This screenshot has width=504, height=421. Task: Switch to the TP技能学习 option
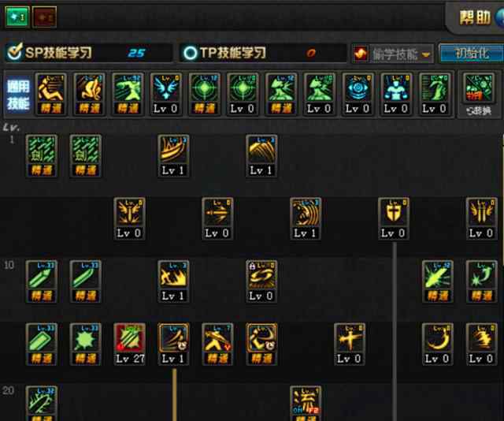click(224, 53)
